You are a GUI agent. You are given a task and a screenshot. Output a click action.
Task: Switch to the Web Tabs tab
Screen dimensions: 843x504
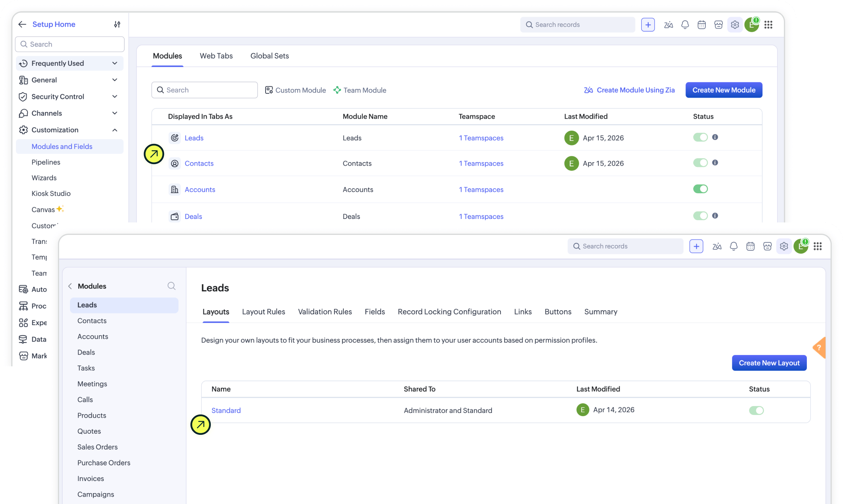(216, 56)
